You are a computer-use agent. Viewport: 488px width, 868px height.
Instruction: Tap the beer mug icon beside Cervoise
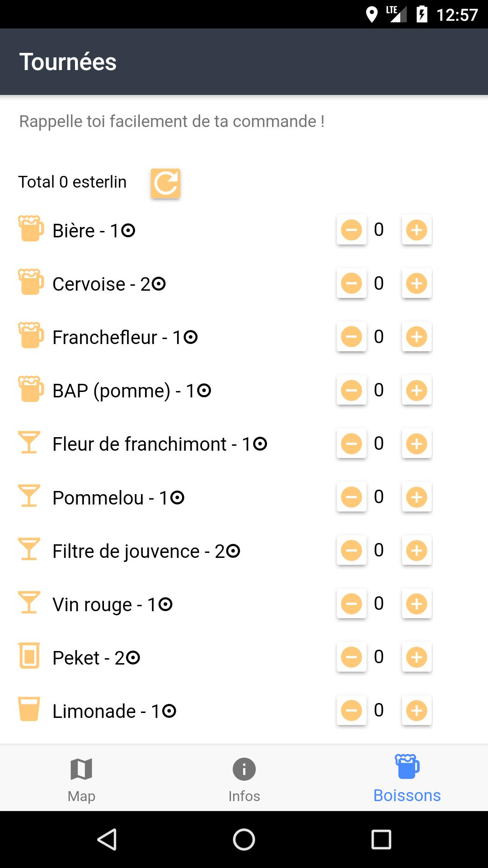point(31,282)
